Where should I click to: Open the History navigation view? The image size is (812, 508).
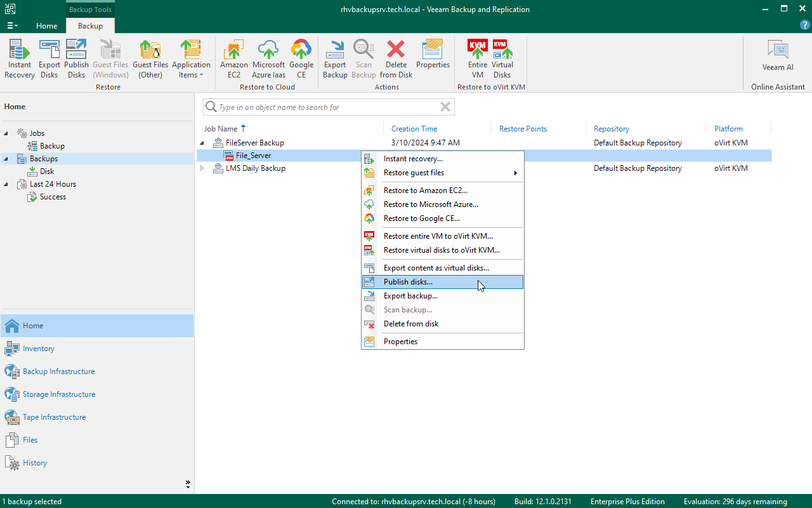97,463
